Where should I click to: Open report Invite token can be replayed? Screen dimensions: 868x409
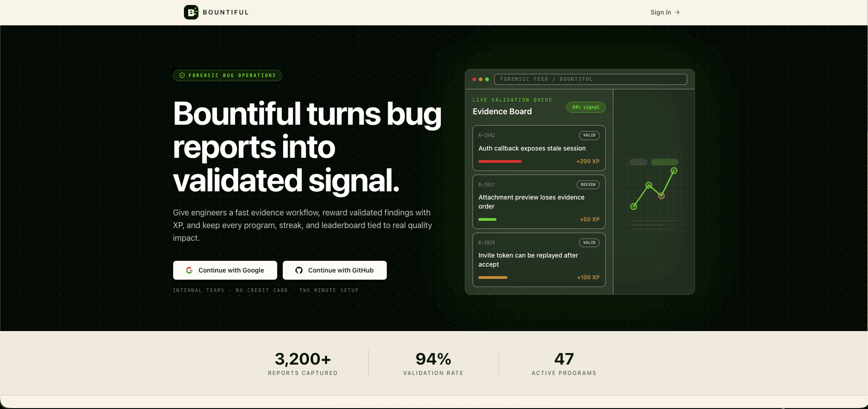539,260
